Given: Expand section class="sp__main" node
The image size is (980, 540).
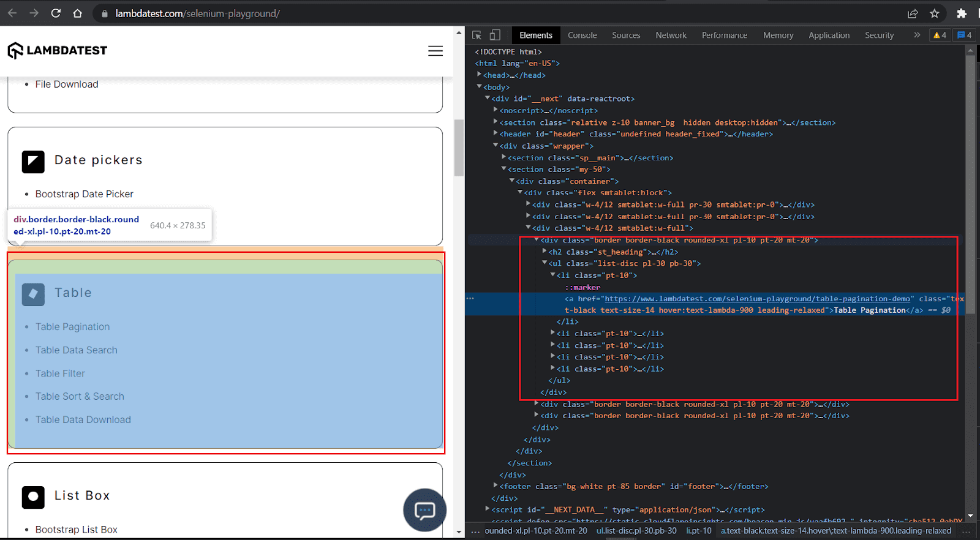Looking at the screenshot, I should pyautogui.click(x=503, y=157).
